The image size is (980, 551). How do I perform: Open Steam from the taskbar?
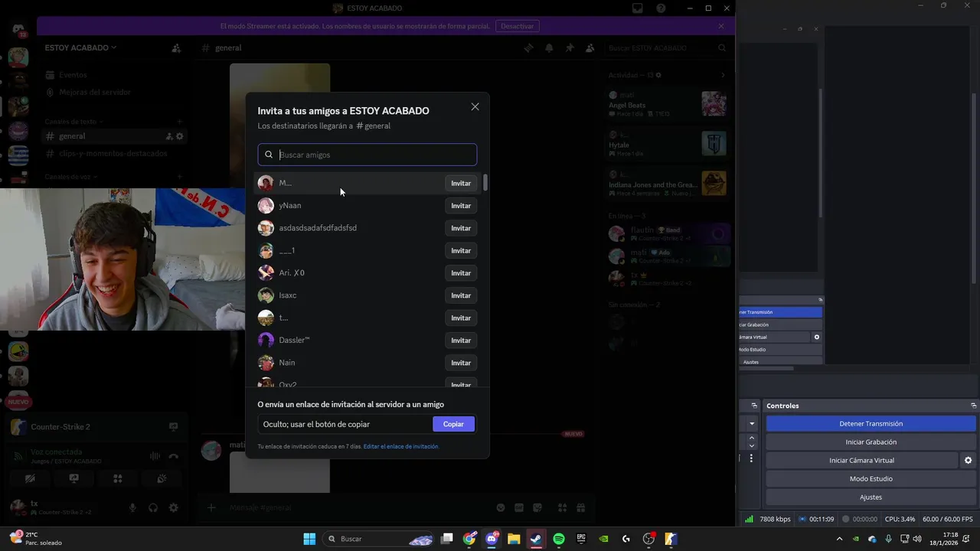(x=536, y=539)
